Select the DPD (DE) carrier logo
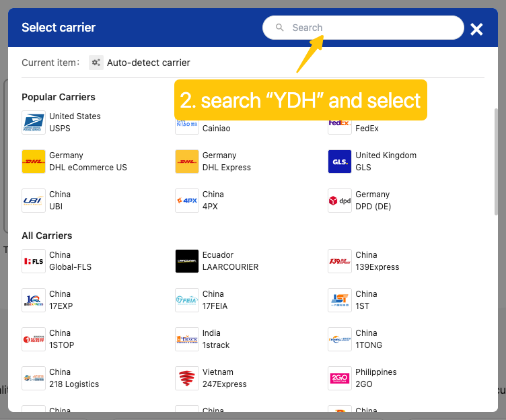 click(340, 201)
